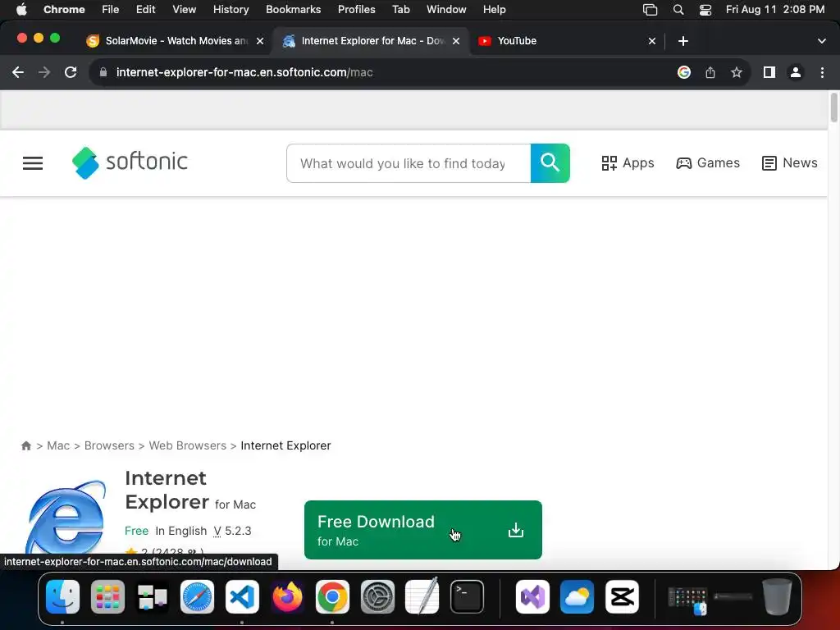This screenshot has width=840, height=630.
Task: Switch to YouTube tab
Action: (x=565, y=41)
